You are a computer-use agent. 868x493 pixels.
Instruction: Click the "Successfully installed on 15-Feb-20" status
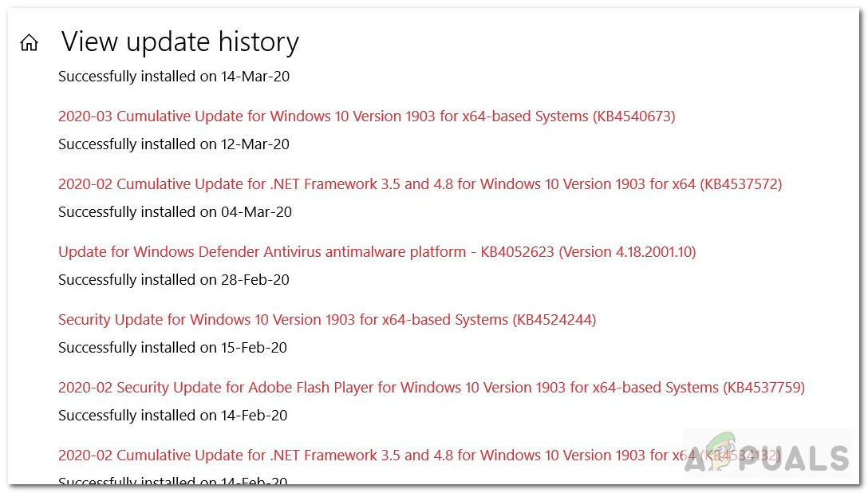(x=172, y=348)
